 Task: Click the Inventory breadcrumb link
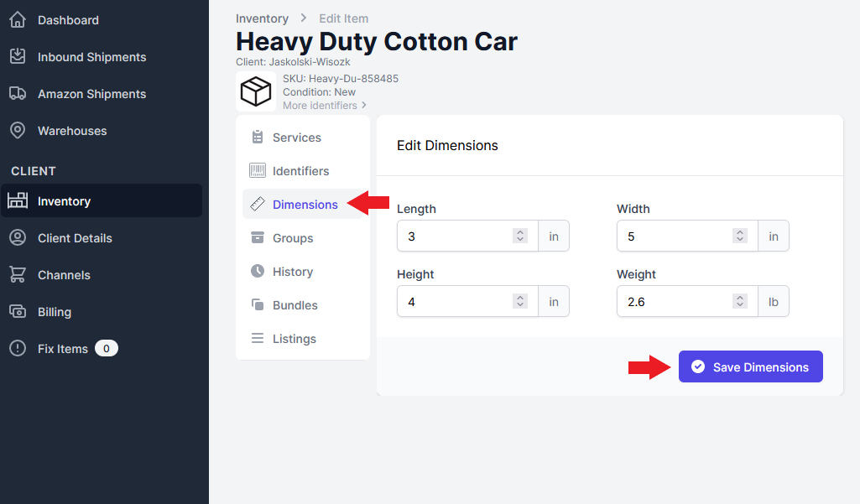[x=262, y=18]
